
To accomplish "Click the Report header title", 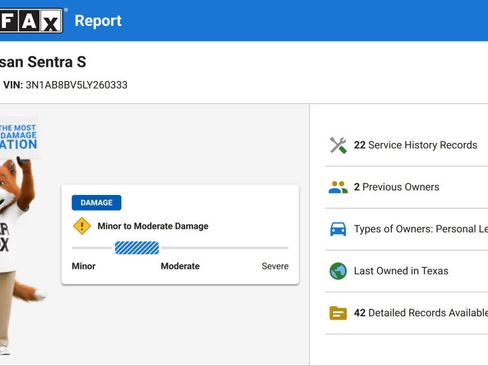I will pos(98,21).
